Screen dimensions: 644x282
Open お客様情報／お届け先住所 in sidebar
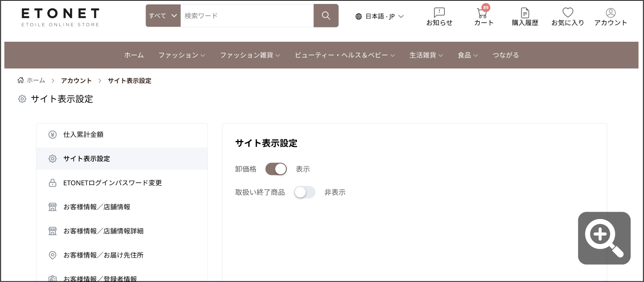pyautogui.click(x=122, y=255)
